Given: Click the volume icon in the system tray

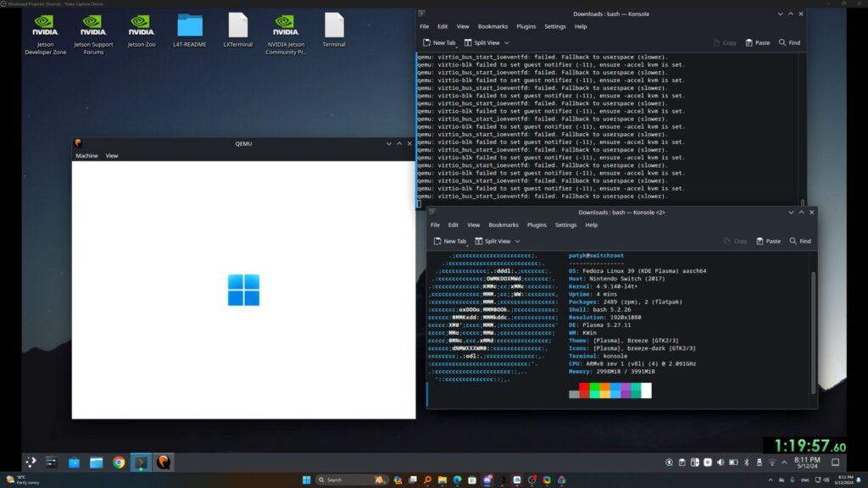Looking at the screenshot, I should tap(721, 462).
